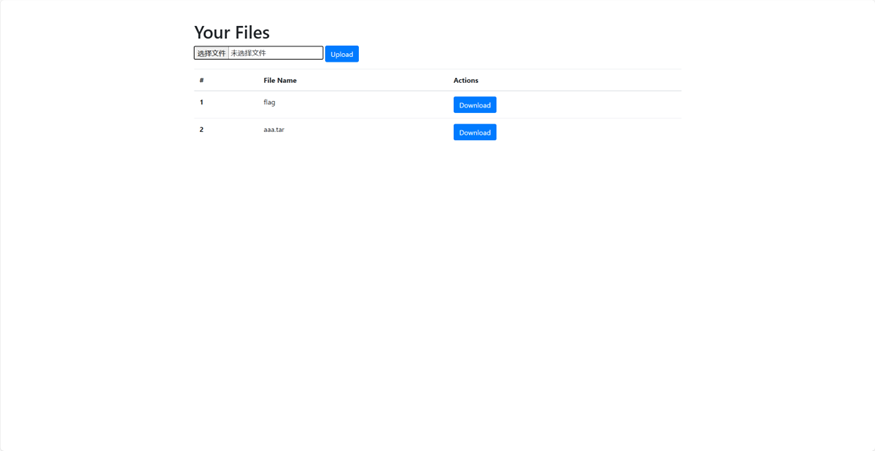The height and width of the screenshot is (451, 875).
Task: Download the aaa.tar file
Action: click(475, 132)
